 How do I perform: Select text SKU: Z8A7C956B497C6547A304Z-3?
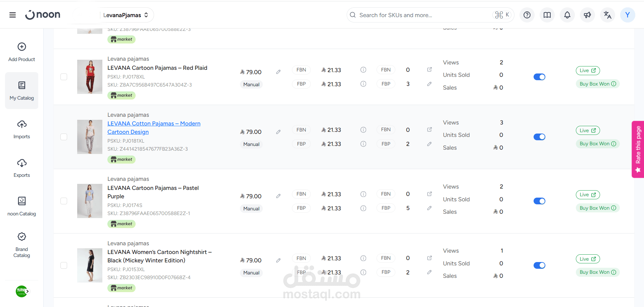pos(150,85)
